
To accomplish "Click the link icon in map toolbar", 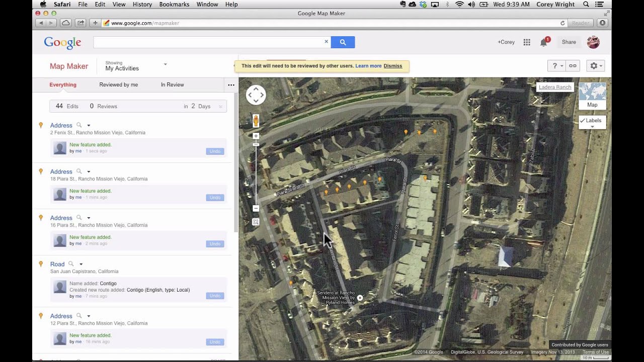I will click(573, 66).
